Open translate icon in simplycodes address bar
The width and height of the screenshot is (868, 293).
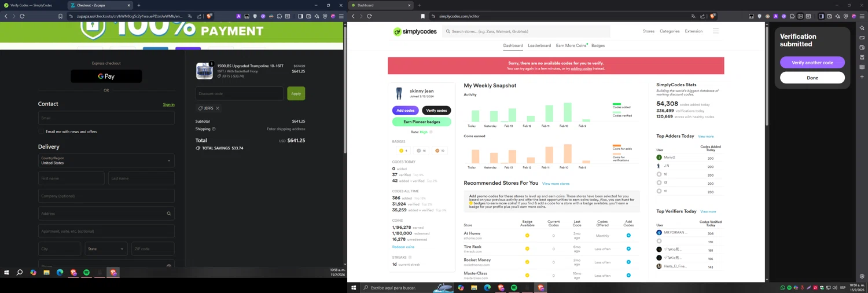point(693,16)
